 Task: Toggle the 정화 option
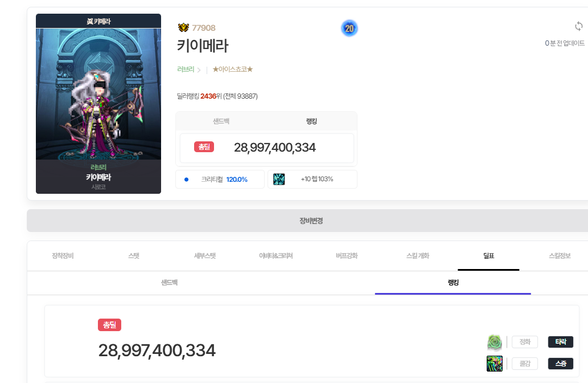[x=524, y=342]
